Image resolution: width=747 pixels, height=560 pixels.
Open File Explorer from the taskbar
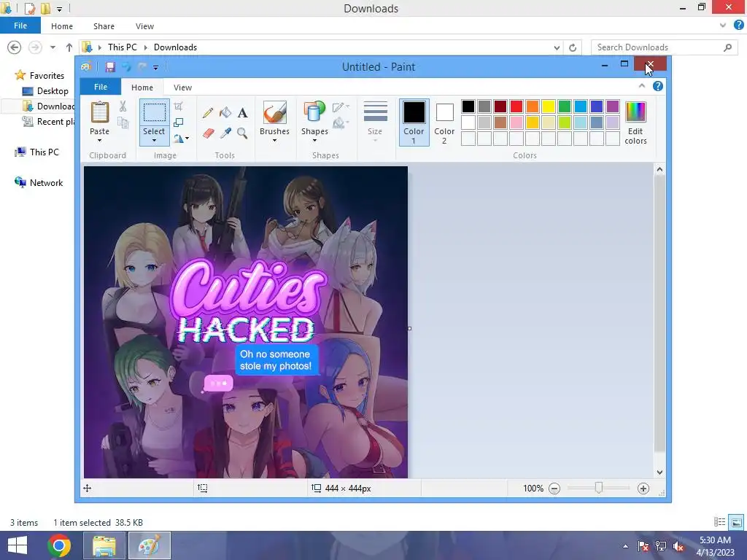(x=104, y=545)
